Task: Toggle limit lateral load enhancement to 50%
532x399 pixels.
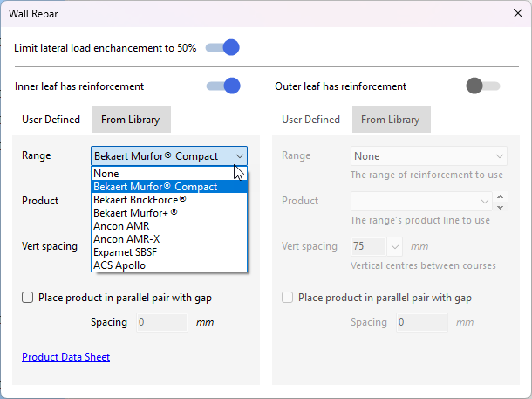Action: [222, 48]
